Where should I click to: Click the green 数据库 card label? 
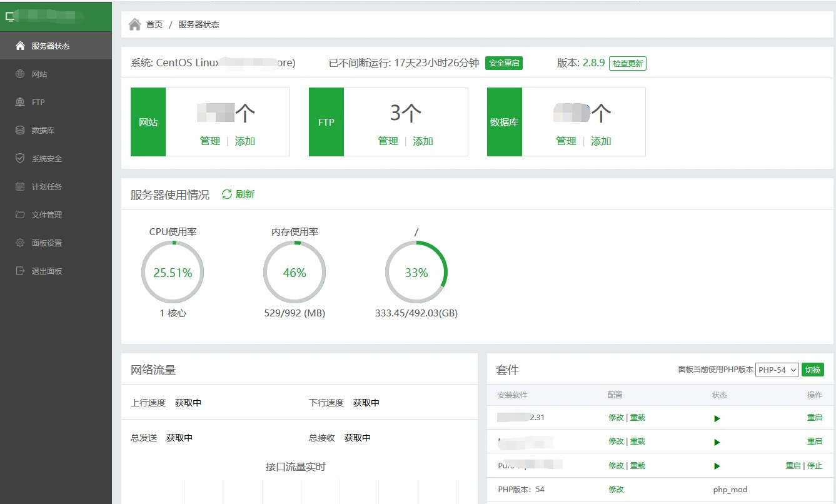(x=505, y=122)
